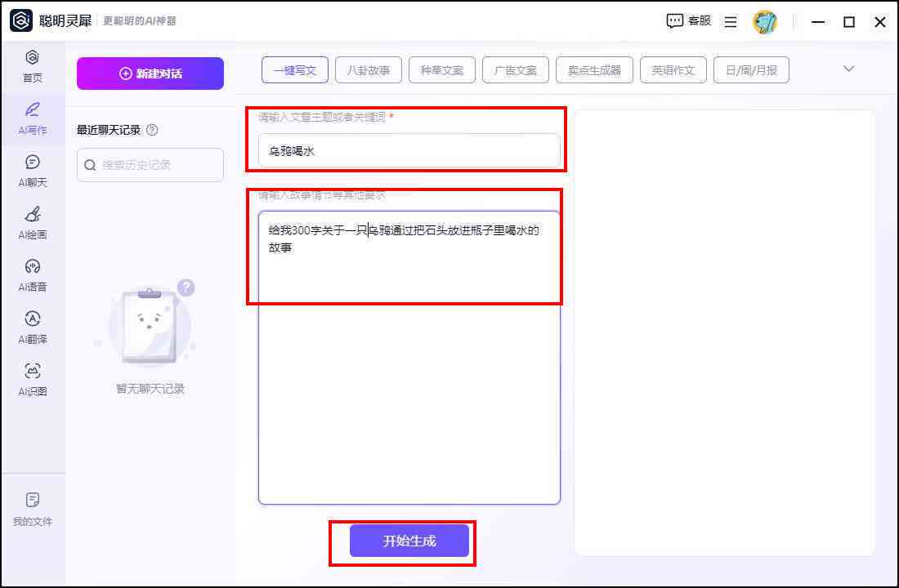Click the help icon beside 最近聊天记录

152,130
